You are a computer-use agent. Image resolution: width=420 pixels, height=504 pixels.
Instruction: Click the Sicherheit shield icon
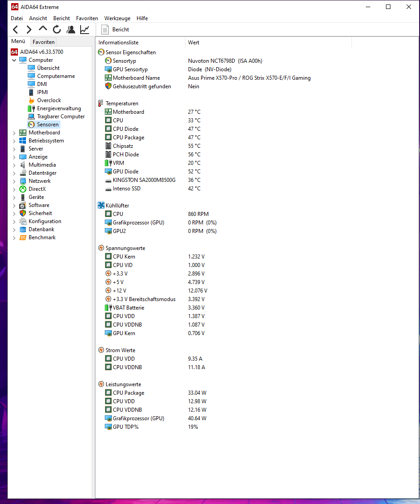[x=23, y=213]
